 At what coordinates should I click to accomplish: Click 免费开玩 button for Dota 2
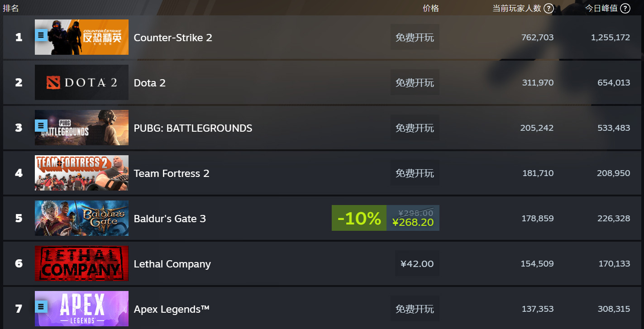[x=415, y=82]
